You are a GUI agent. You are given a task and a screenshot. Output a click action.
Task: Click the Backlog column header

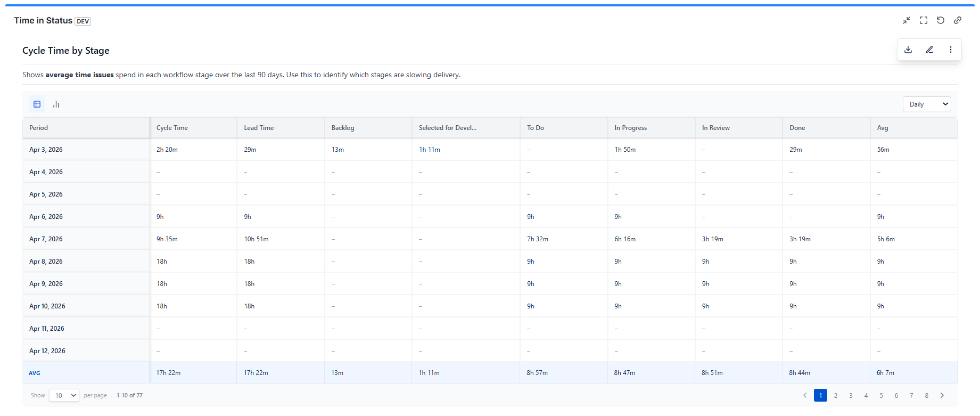point(368,128)
